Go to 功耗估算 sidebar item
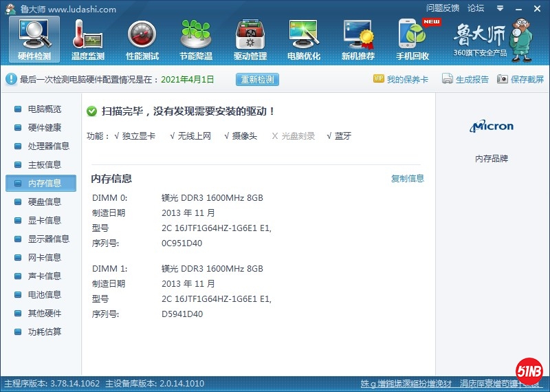Image resolution: width=550 pixels, height=392 pixels. point(44,332)
